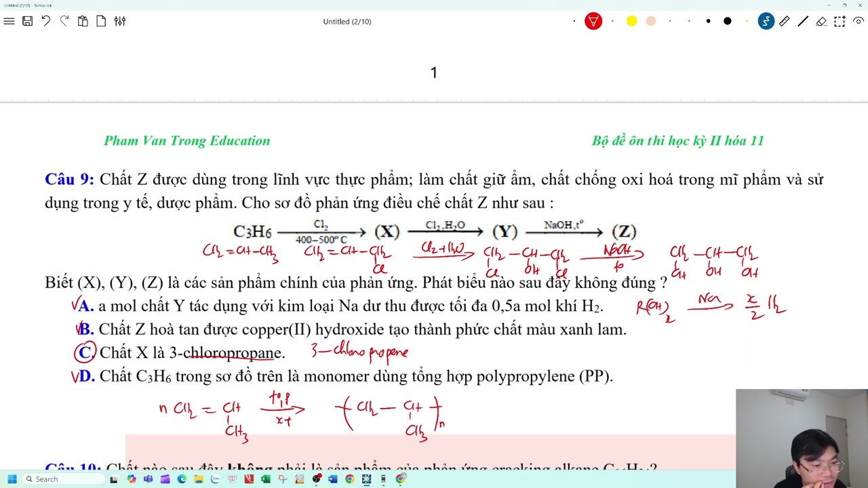Add a new page icon
Screen dimensions: 868x488
click(x=101, y=21)
